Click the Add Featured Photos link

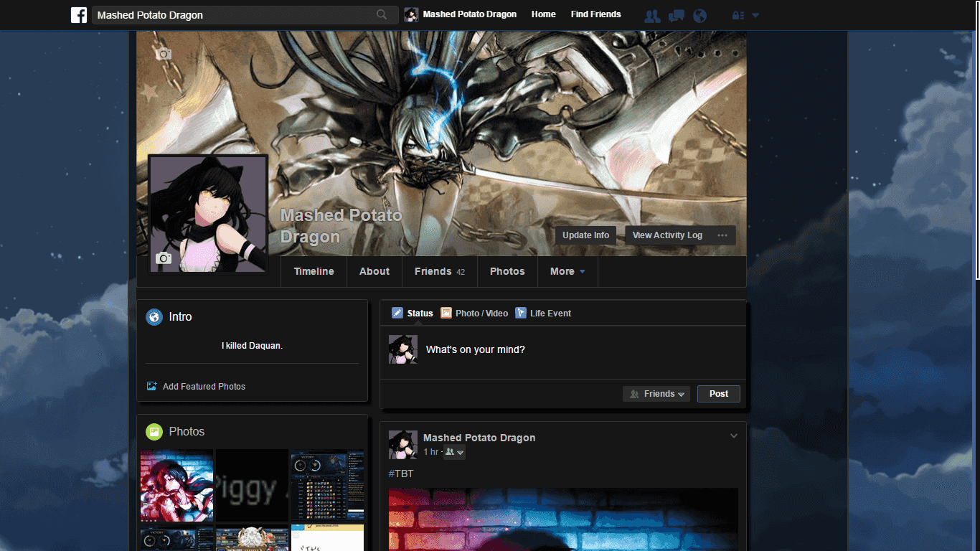coord(204,387)
